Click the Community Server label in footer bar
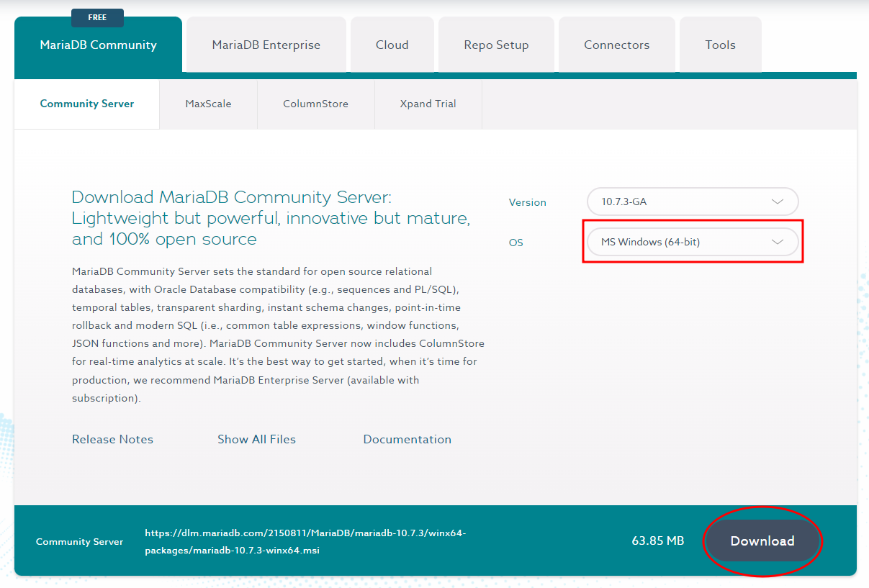 point(80,542)
